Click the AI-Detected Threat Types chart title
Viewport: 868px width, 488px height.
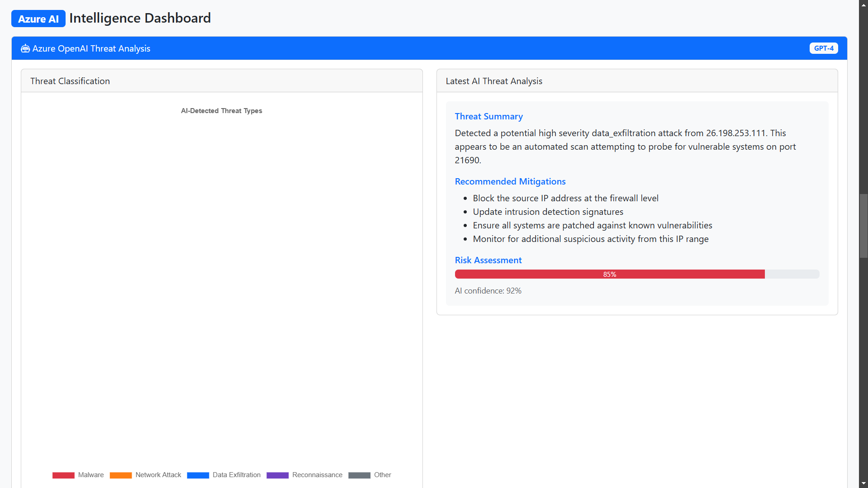[222, 111]
